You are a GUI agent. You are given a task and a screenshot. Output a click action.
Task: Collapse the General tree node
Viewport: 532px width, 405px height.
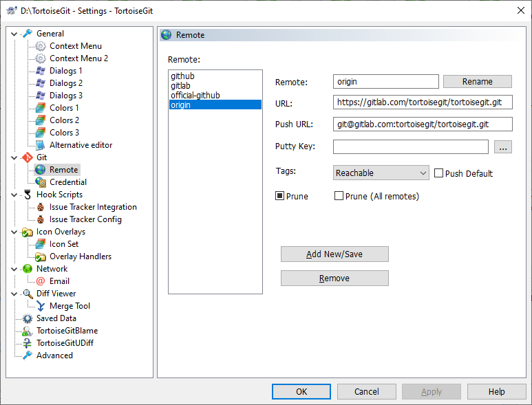coord(14,34)
